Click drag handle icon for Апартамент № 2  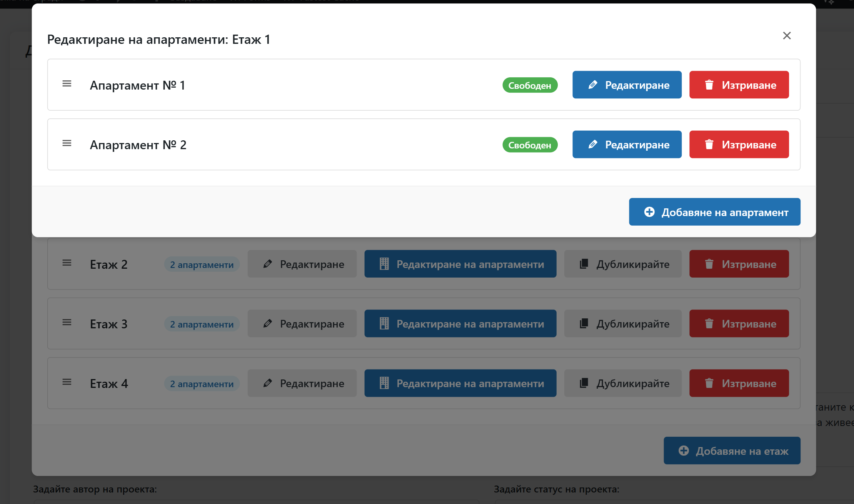tap(67, 143)
